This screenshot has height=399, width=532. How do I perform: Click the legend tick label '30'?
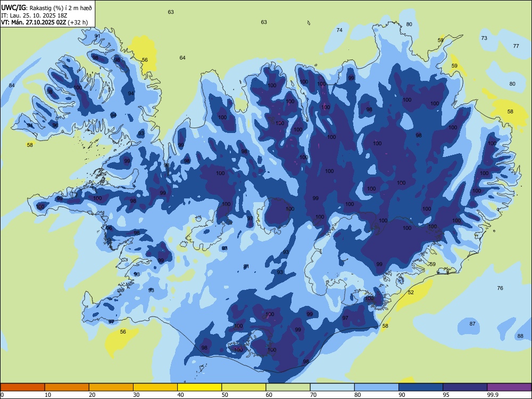(x=136, y=395)
